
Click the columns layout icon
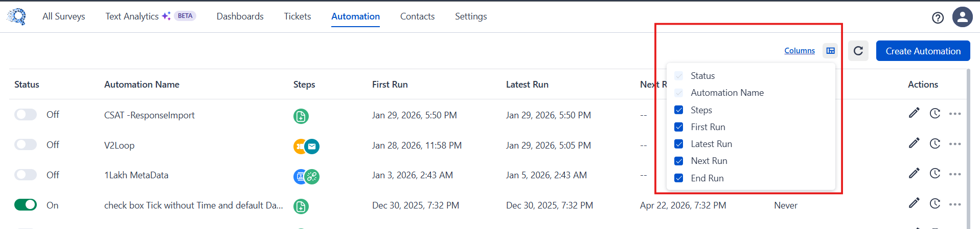pyautogui.click(x=830, y=51)
